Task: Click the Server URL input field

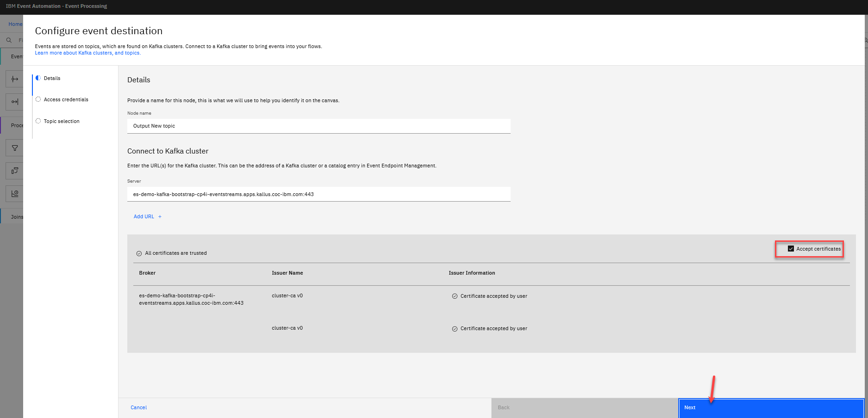Action: (x=318, y=194)
